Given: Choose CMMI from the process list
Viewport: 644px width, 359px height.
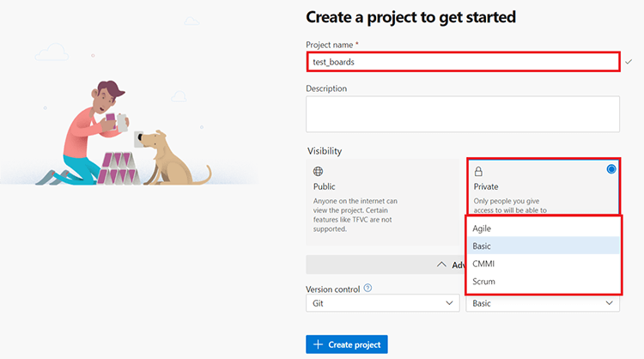Looking at the screenshot, I should [x=483, y=264].
